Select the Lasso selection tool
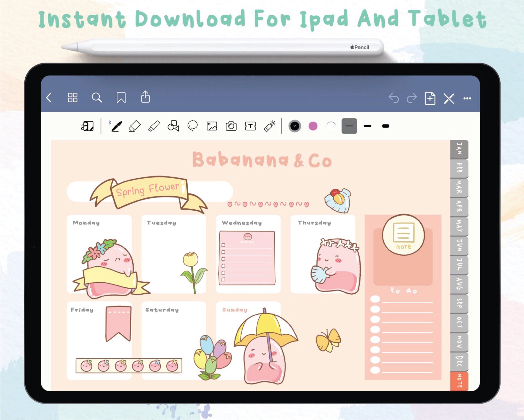The width and height of the screenshot is (524, 420). click(x=192, y=126)
